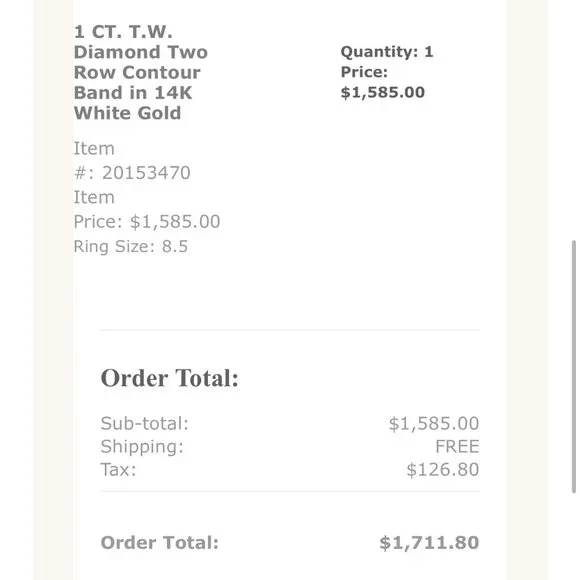Click the bold price $1,585.00 beside Quantity
The width and height of the screenshot is (580, 580).
point(382,92)
